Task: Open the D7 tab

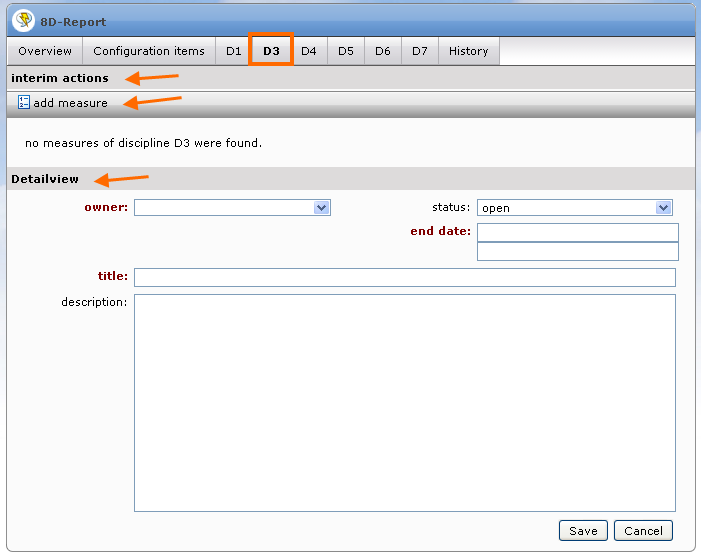Action: coord(420,51)
